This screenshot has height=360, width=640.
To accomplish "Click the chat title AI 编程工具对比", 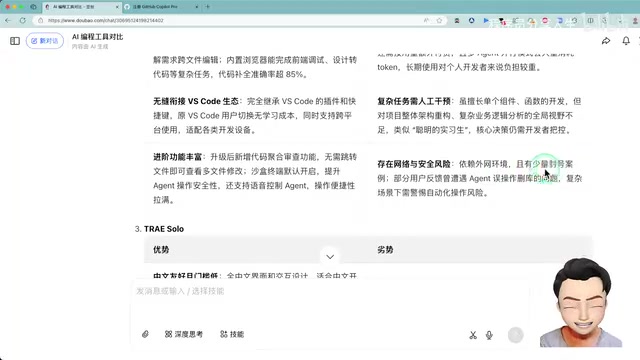I will tap(98, 37).
